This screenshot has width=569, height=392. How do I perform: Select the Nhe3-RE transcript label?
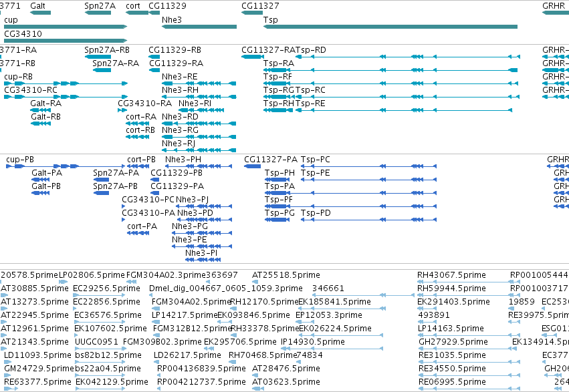[180, 77]
